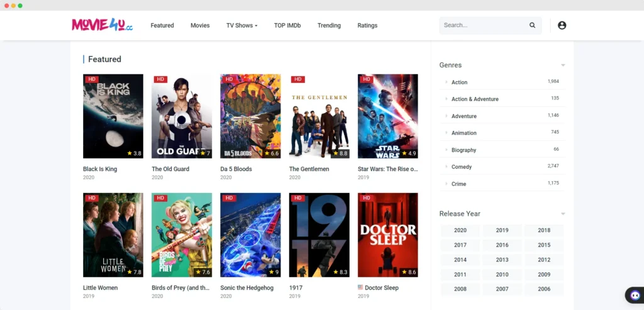
Task: Click HD badge on 1917 poster
Action: click(x=297, y=198)
